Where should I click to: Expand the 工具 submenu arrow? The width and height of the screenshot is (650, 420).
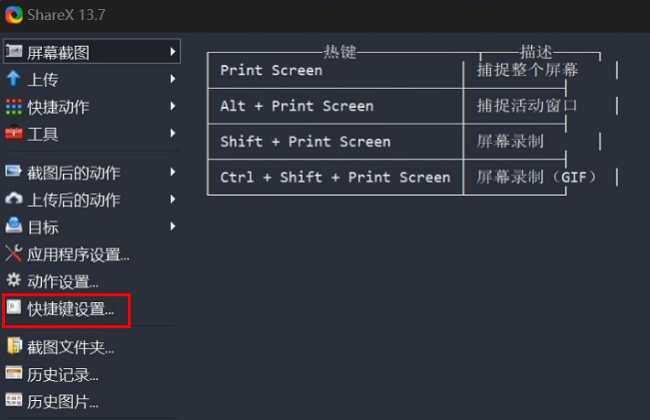click(x=173, y=133)
